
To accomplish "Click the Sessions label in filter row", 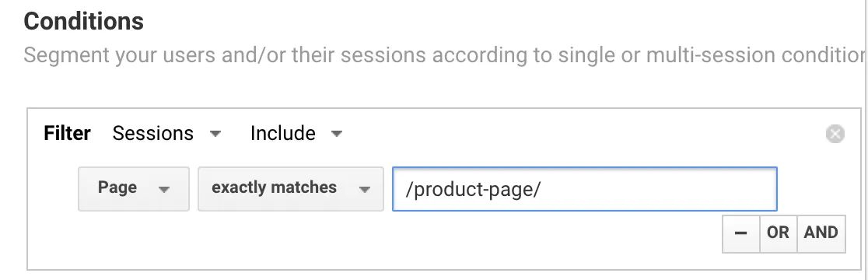I will pyautogui.click(x=152, y=133).
